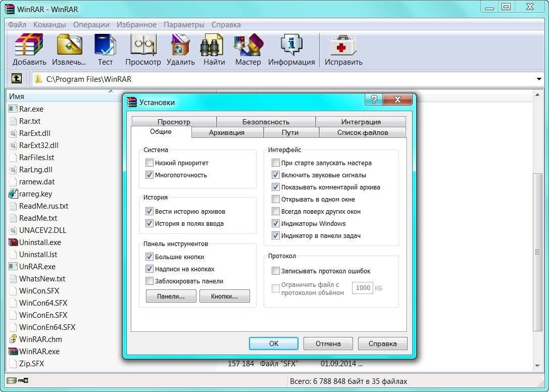Toggle Индикатор в панели задач checkbox

coord(276,236)
